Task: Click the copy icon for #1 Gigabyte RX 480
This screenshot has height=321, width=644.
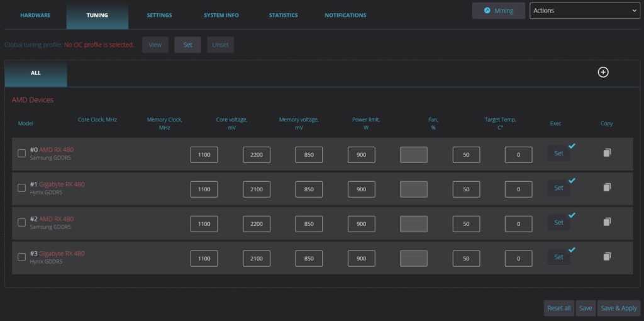Action: point(606,188)
